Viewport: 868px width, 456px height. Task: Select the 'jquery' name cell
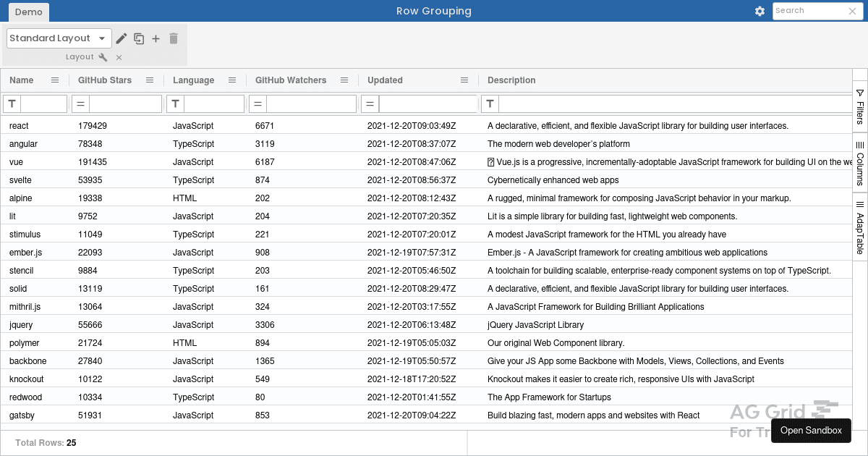coord(35,325)
